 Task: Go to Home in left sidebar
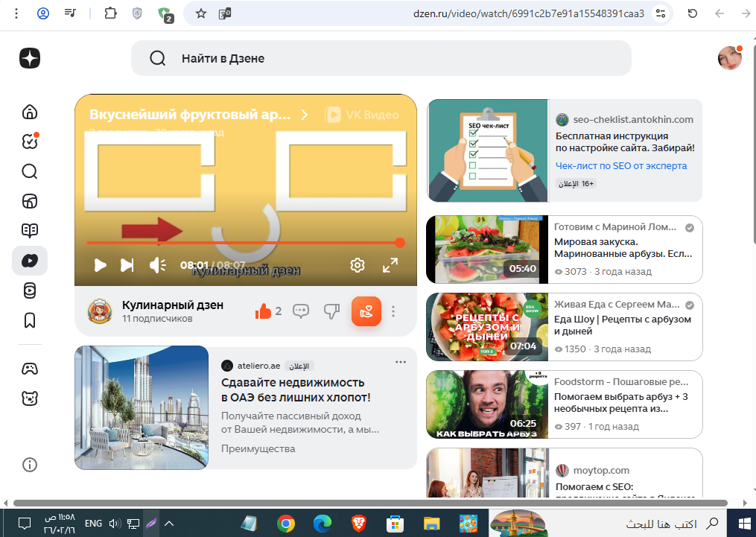[x=30, y=112]
